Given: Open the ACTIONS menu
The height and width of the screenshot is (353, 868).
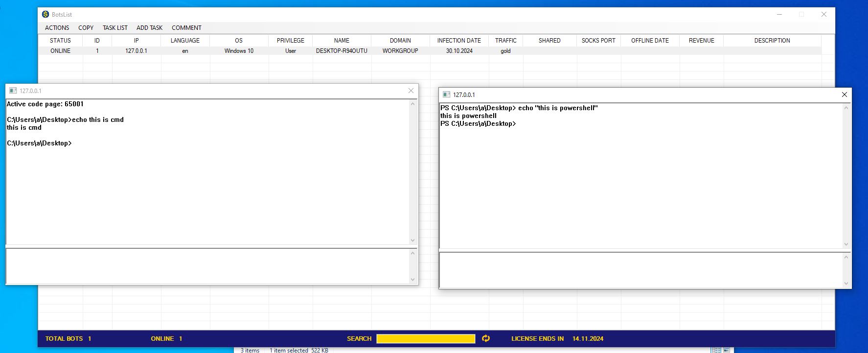Looking at the screenshot, I should pos(57,28).
